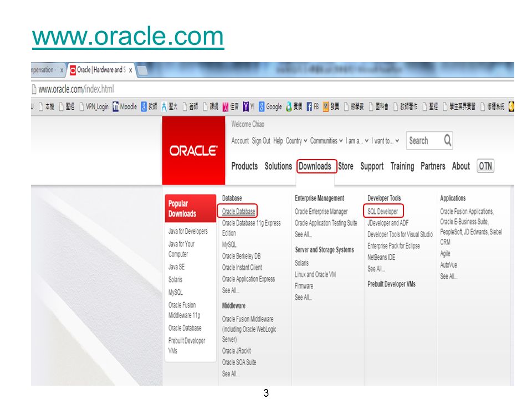Open the Firmware link

304,286
